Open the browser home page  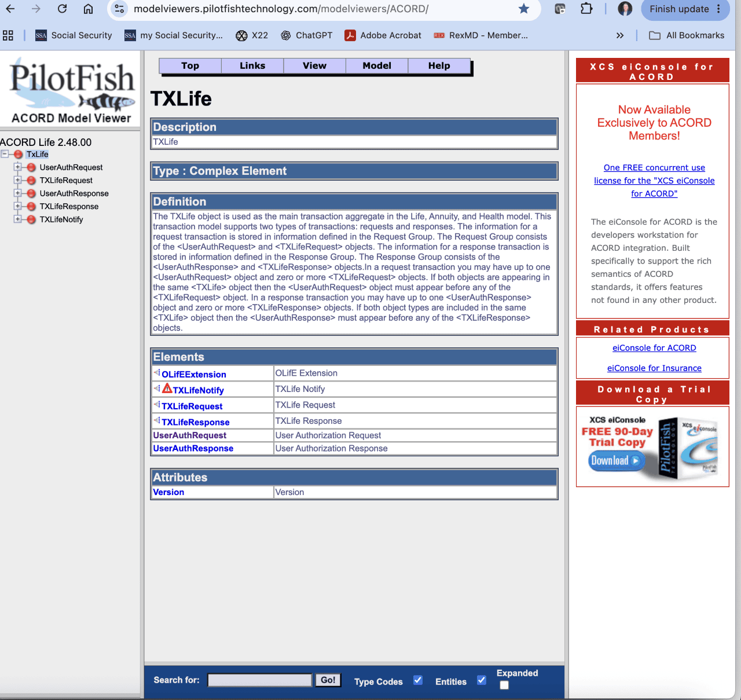click(88, 9)
